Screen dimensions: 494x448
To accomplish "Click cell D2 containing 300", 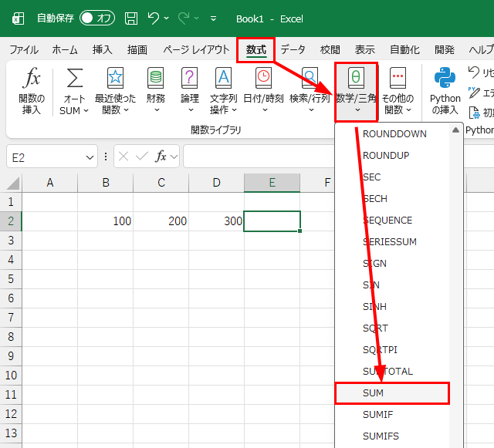I will click(216, 221).
